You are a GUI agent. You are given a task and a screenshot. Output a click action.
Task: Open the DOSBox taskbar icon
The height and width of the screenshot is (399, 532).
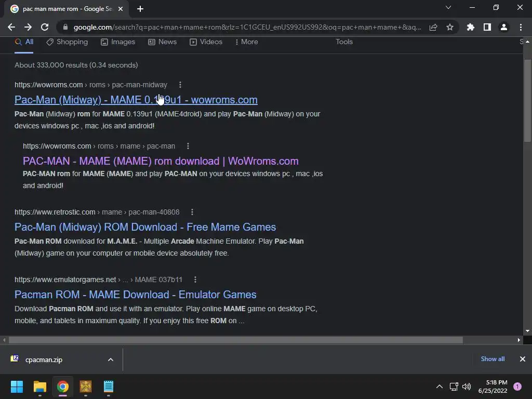tap(86, 387)
